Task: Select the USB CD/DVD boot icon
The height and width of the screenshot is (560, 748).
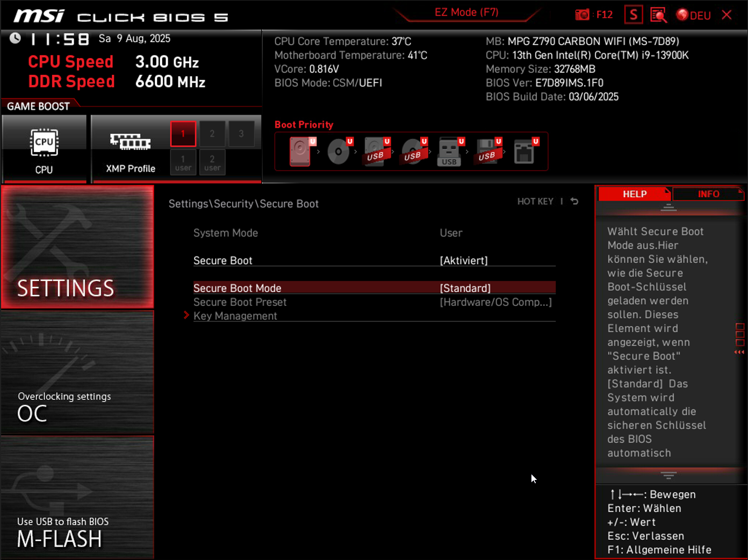Action: (414, 151)
